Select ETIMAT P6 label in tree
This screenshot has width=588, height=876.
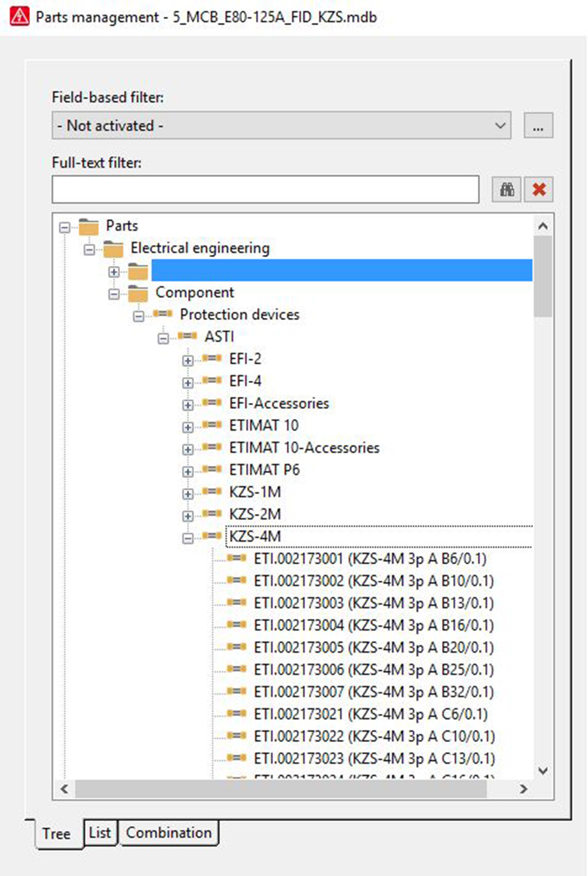click(x=264, y=470)
